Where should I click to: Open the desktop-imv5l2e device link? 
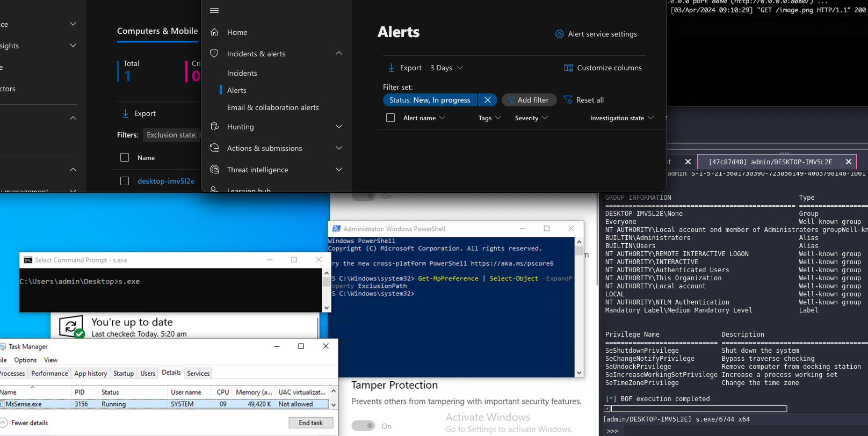click(166, 181)
